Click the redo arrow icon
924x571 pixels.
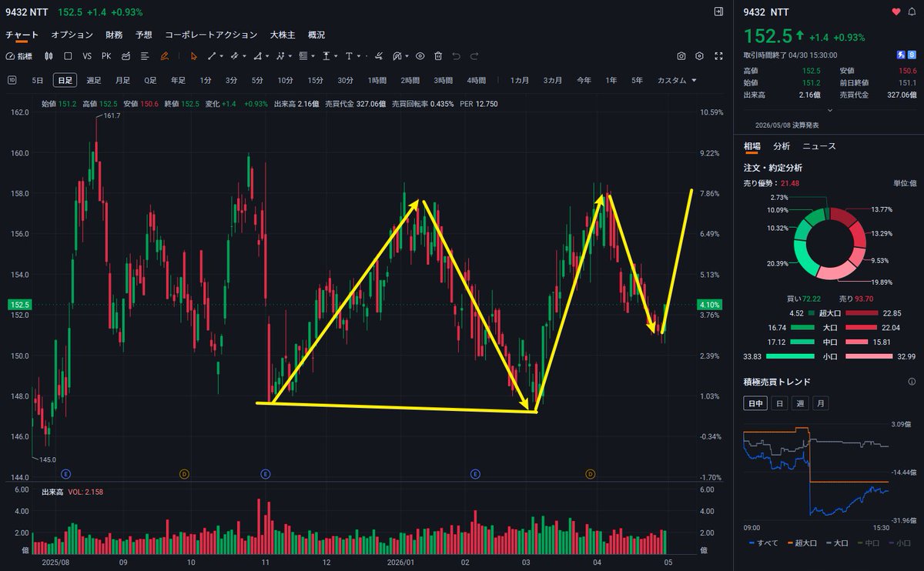(x=474, y=56)
